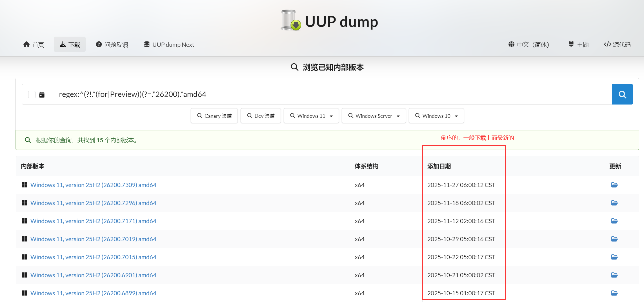Open Windows 11 25H2 build 26200.7309 link
Image resolution: width=644 pixels, height=302 pixels.
coord(93,185)
